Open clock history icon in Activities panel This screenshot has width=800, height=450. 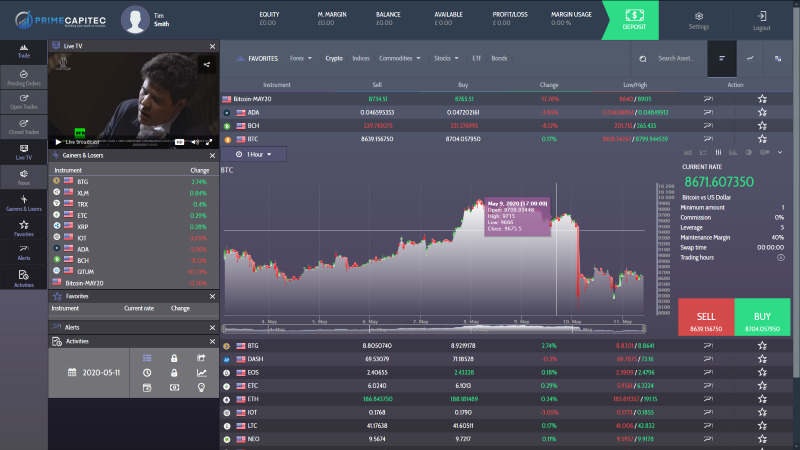coord(147,372)
